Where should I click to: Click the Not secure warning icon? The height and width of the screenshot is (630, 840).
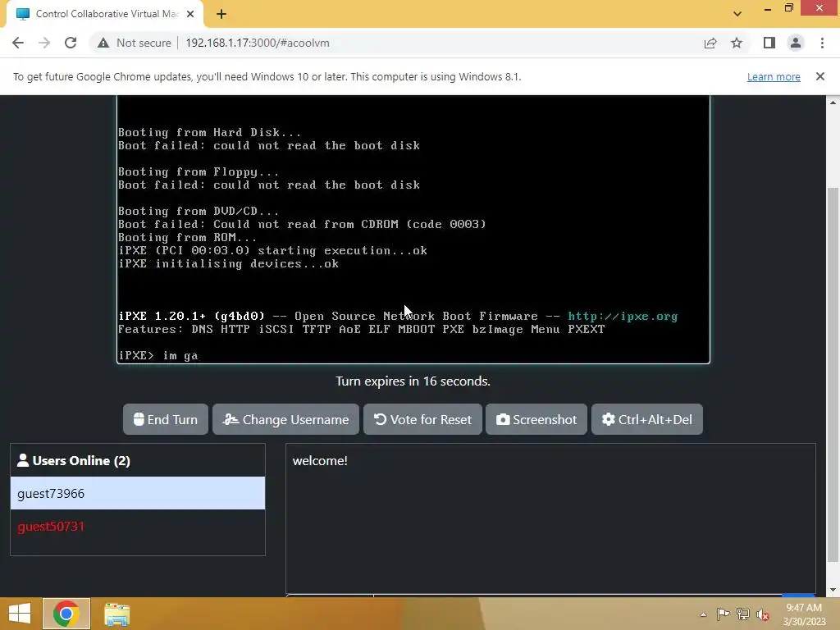[103, 43]
